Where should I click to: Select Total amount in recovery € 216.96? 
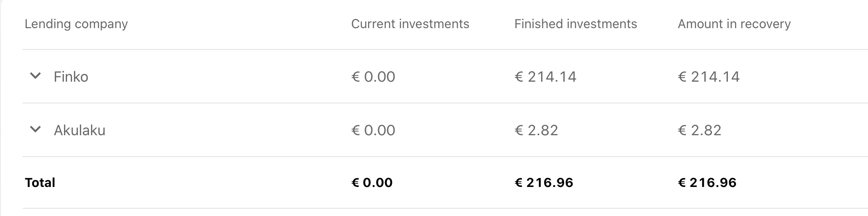[x=707, y=182]
